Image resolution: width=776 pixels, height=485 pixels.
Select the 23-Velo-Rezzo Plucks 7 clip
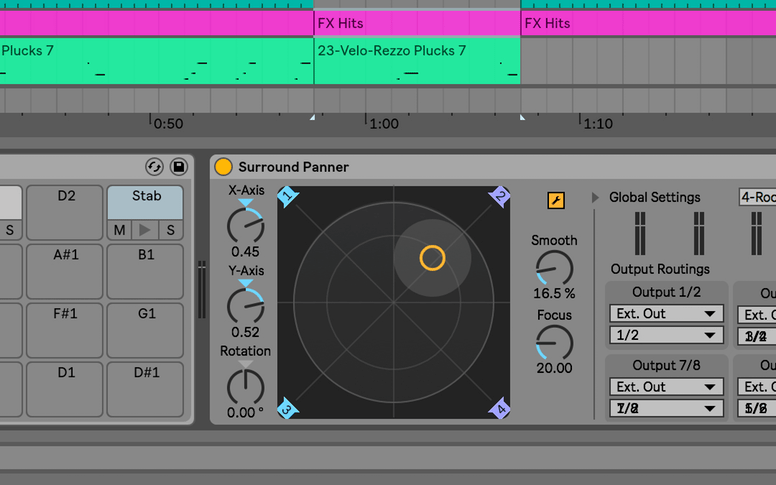[417, 61]
